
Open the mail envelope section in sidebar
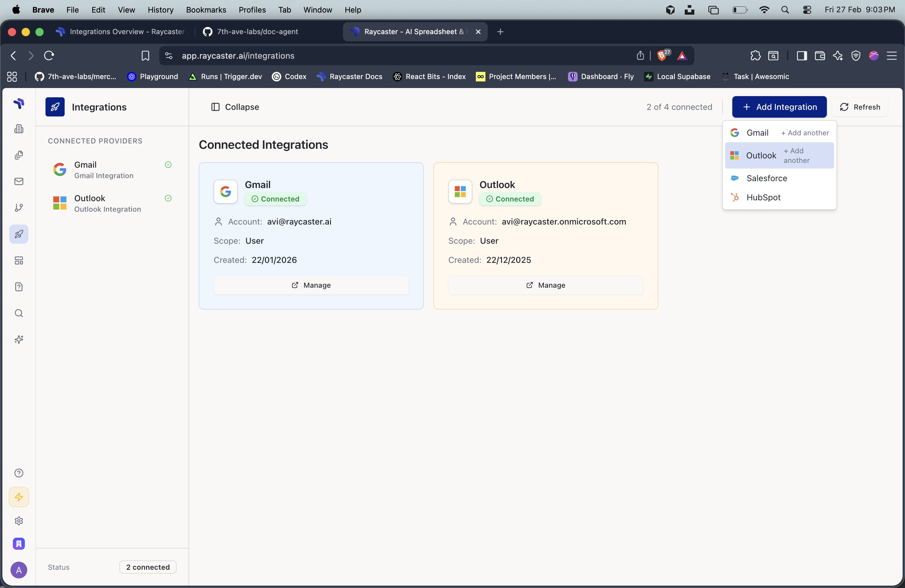[x=19, y=181]
